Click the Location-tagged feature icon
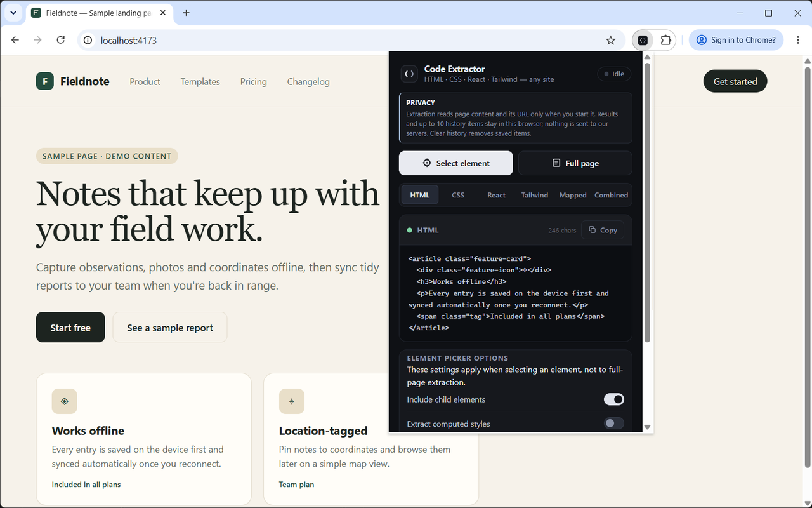812x508 pixels. pos(292,401)
